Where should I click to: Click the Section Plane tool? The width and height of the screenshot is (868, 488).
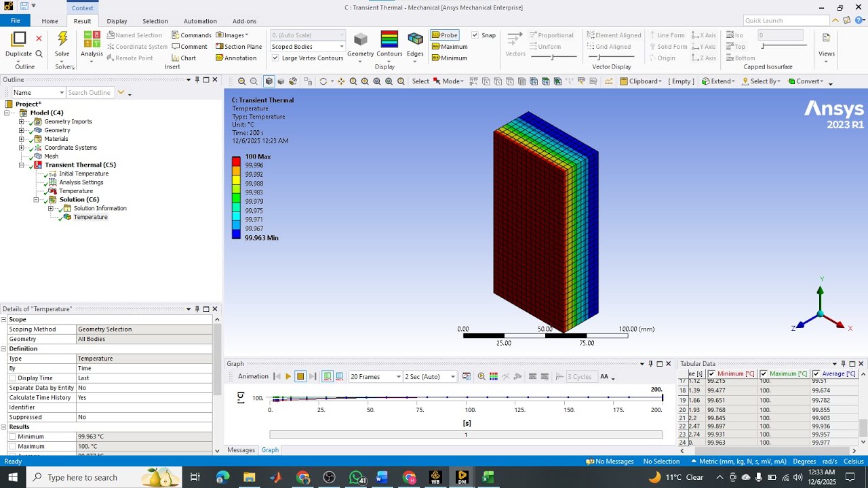tap(239, 47)
